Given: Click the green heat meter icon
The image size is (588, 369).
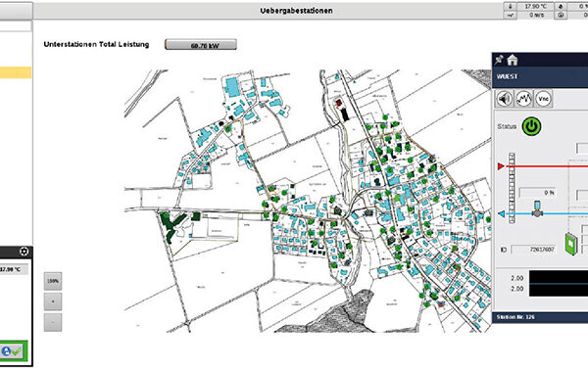Looking at the screenshot, I should click(x=571, y=244).
